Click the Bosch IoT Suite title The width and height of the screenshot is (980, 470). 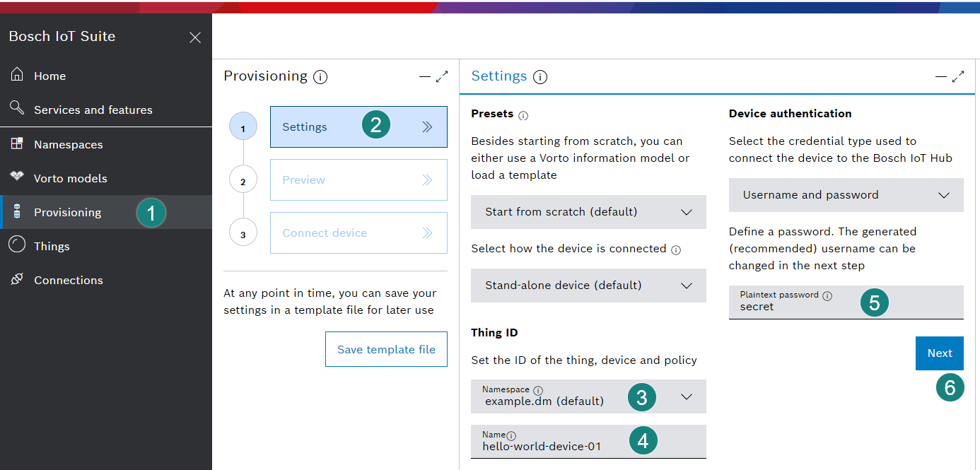(62, 37)
